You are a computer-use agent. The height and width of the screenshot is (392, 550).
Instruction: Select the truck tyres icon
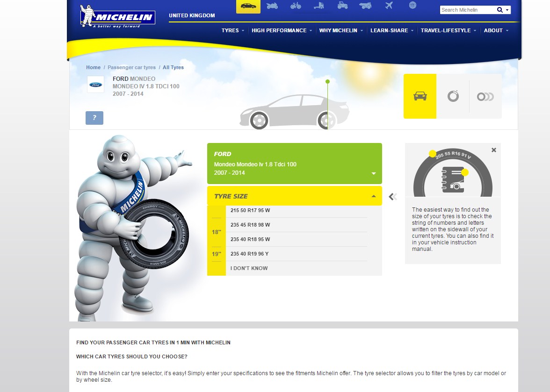(319, 6)
